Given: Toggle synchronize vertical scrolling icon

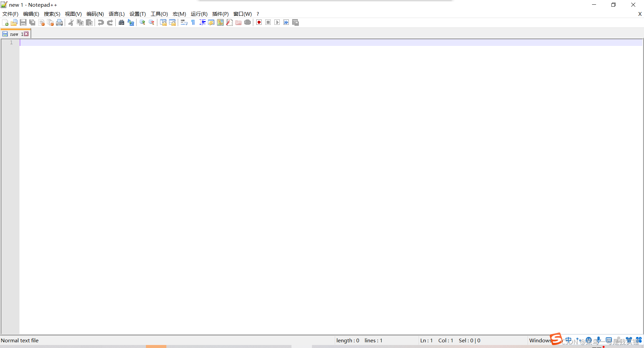Looking at the screenshot, I should point(163,22).
